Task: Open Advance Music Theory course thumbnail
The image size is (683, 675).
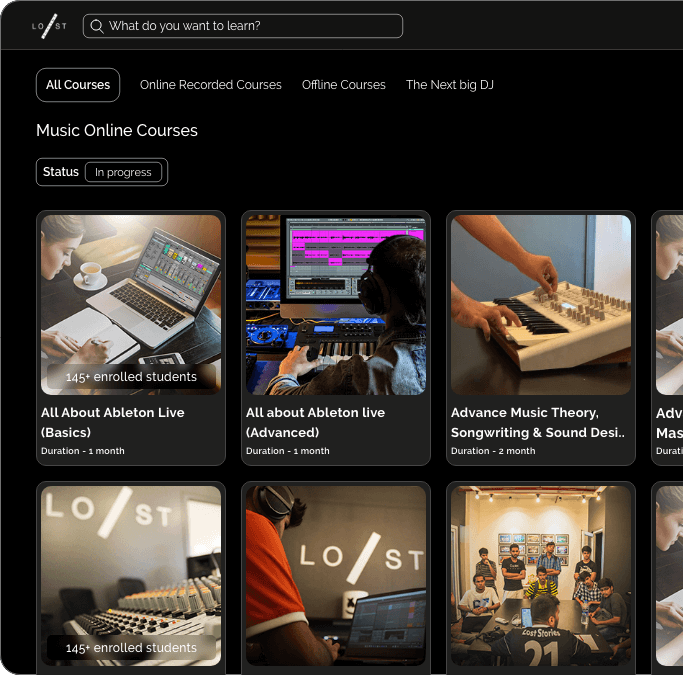Action: [541, 305]
